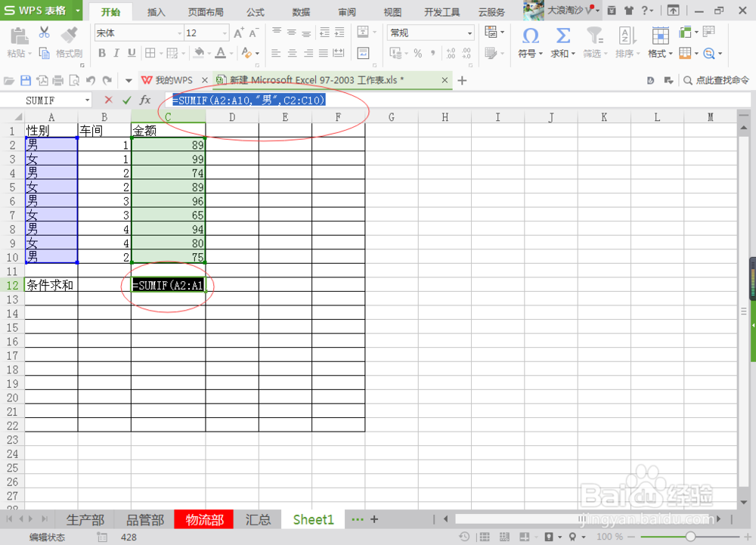The width and height of the screenshot is (756, 545).
Task: Activate the Format Painter brush
Action: coord(69,36)
